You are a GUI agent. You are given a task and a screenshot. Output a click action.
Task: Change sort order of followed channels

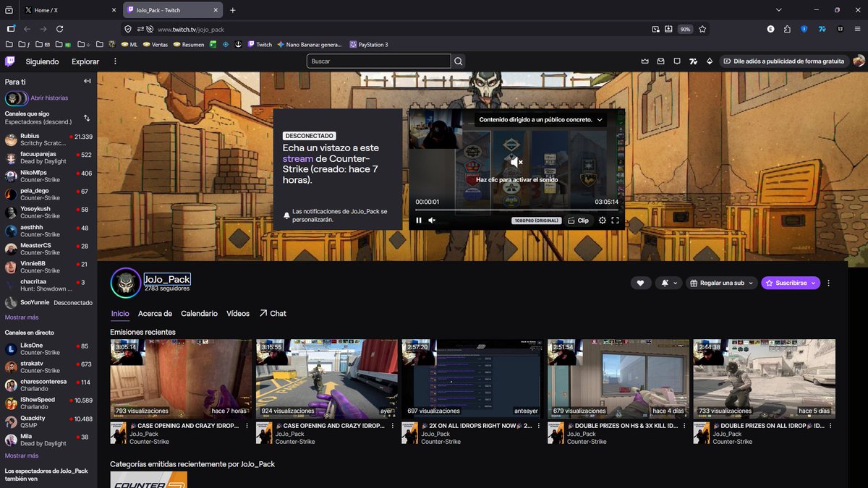[x=87, y=118]
